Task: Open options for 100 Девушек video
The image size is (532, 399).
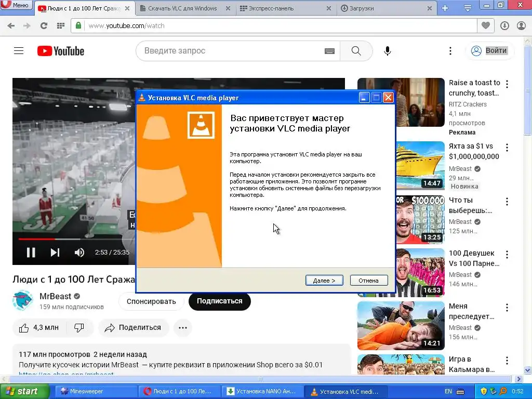Action: tap(507, 255)
